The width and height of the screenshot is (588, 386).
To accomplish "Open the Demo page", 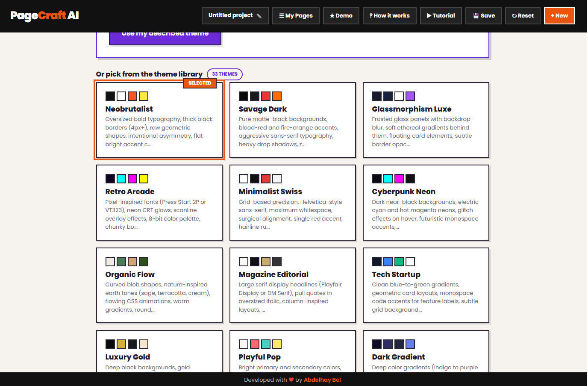I will 341,16.
